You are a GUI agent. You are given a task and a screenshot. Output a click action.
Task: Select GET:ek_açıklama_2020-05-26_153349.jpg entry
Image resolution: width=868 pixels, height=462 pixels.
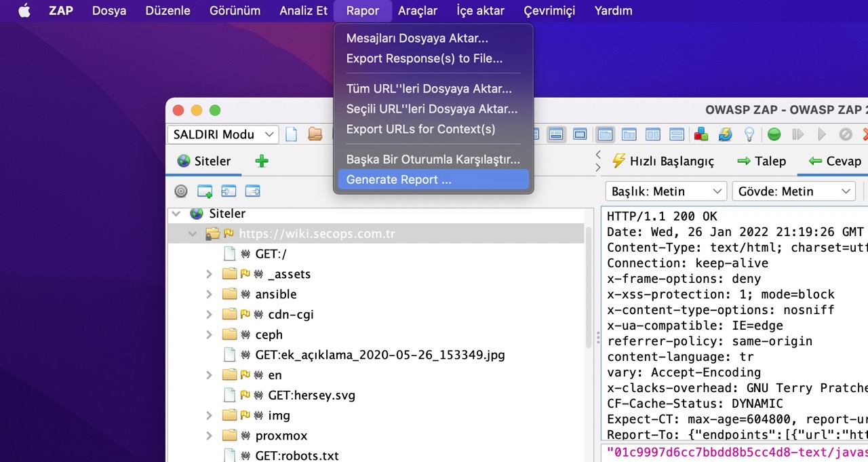(380, 355)
